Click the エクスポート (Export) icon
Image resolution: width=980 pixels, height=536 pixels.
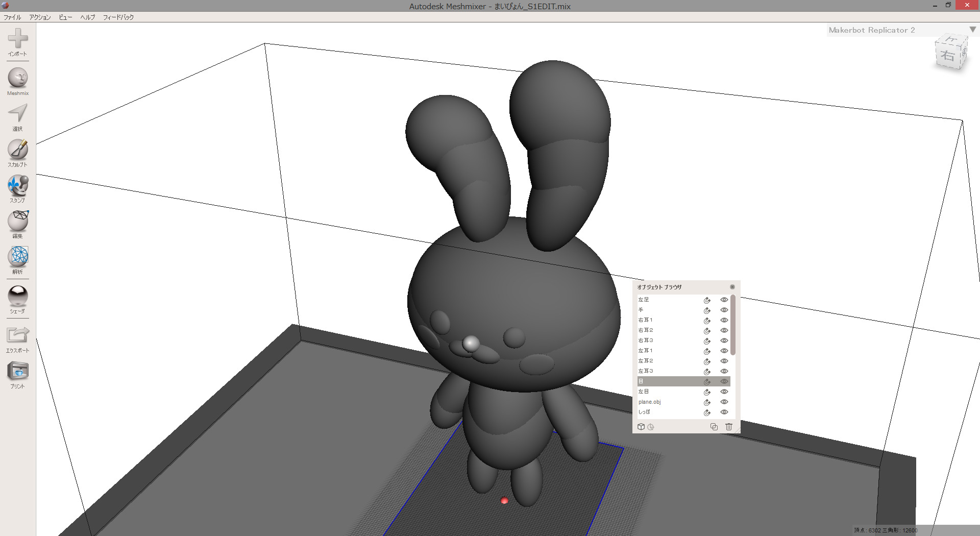pyautogui.click(x=18, y=335)
